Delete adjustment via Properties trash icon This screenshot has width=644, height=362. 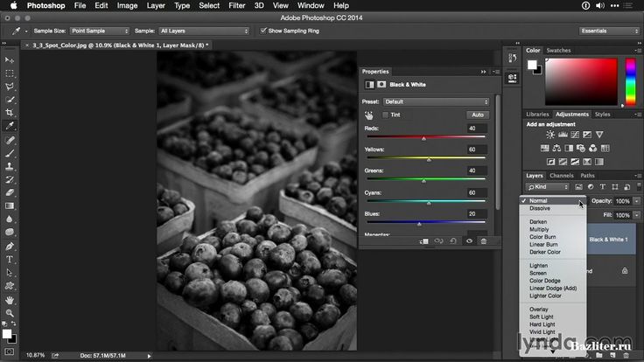click(483, 240)
